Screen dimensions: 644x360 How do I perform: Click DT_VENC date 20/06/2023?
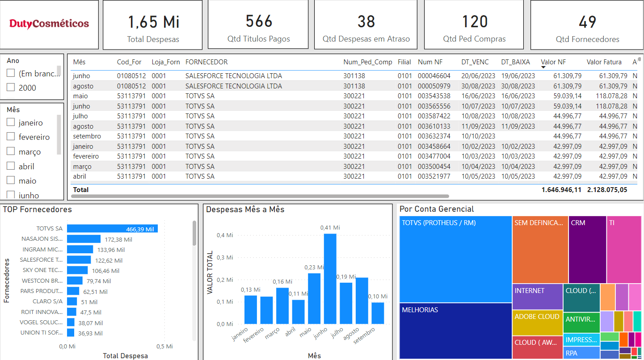(x=478, y=76)
